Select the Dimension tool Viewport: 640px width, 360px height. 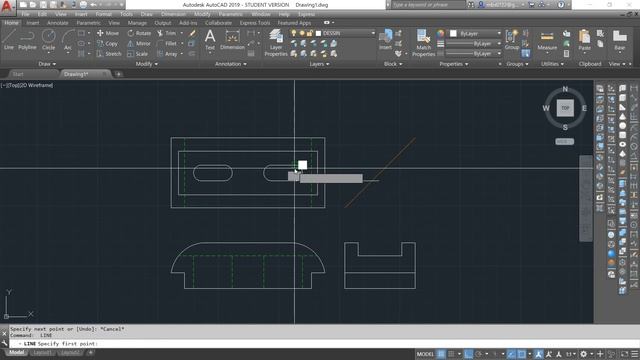pos(232,40)
